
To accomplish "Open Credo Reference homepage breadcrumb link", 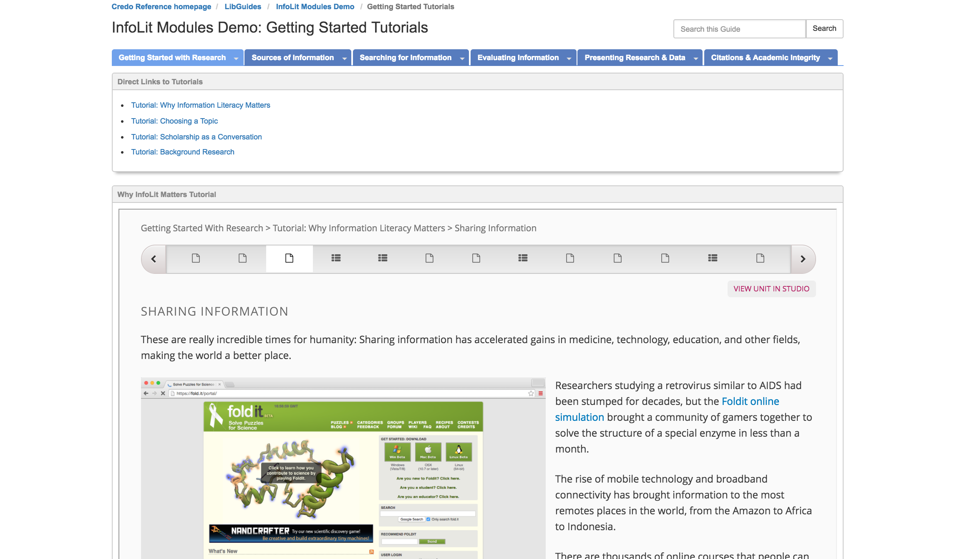I will coord(161,7).
